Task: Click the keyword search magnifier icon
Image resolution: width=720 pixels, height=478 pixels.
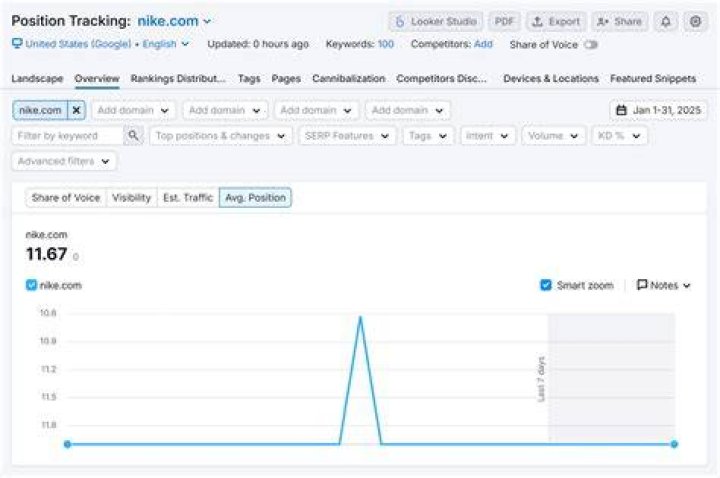Action: point(133,135)
